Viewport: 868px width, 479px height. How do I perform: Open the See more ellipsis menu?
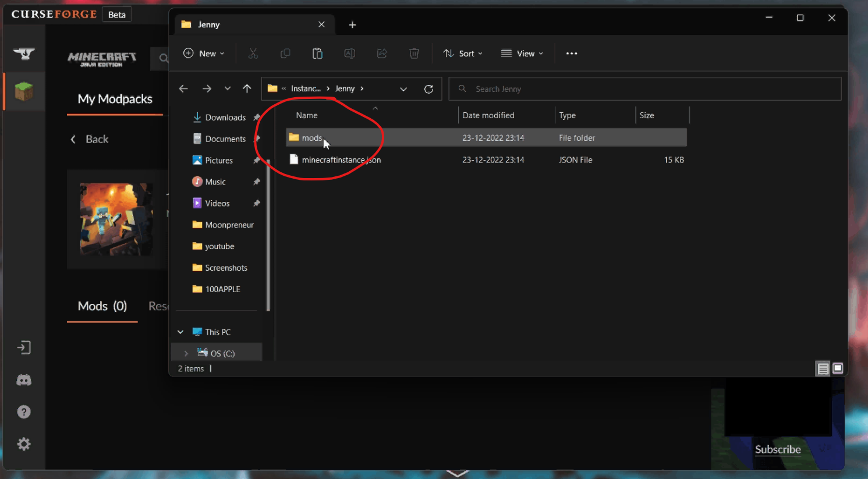[x=572, y=54]
